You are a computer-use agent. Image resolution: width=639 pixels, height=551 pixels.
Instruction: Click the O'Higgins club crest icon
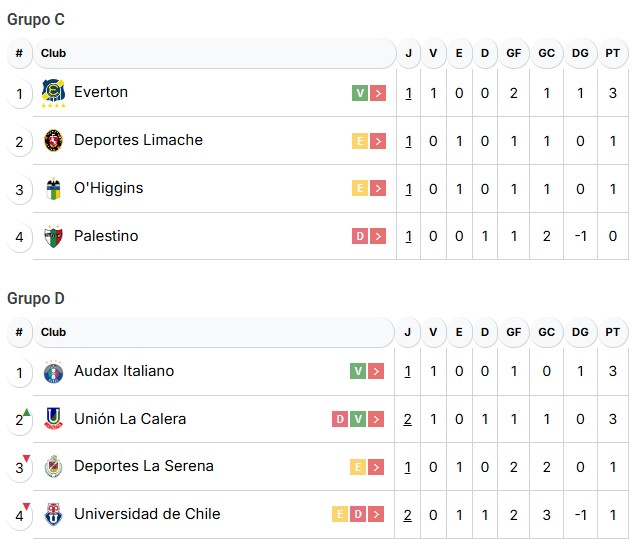53,189
